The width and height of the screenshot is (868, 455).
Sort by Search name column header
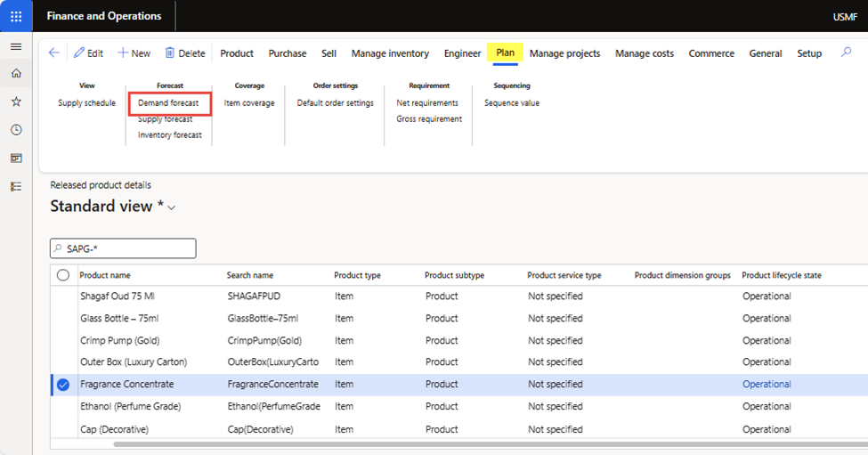tap(250, 275)
